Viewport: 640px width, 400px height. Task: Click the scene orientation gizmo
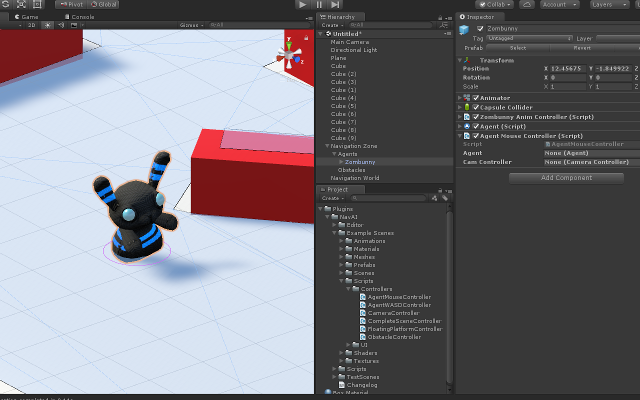[x=289, y=56]
